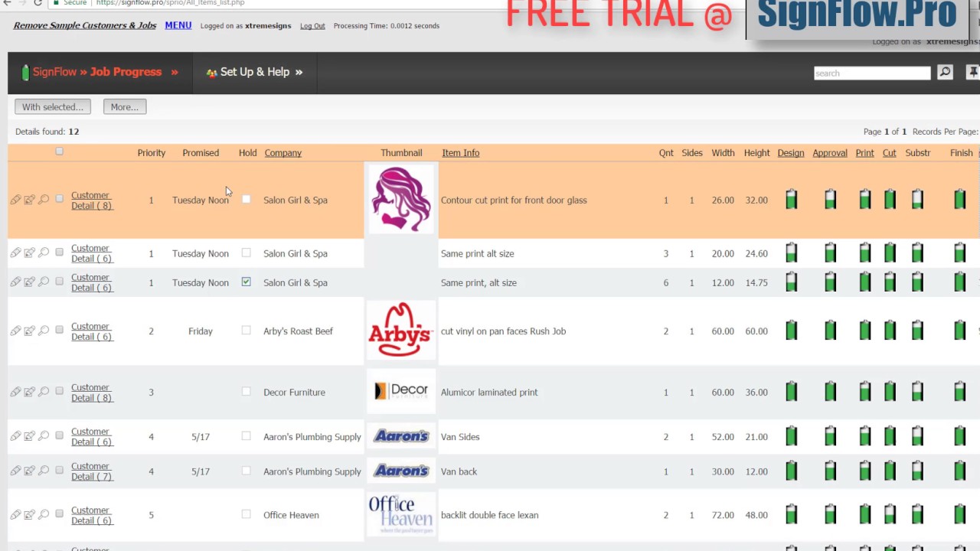Select row checkbox for Arby's Roast Beef
The image size is (980, 551).
click(x=59, y=330)
